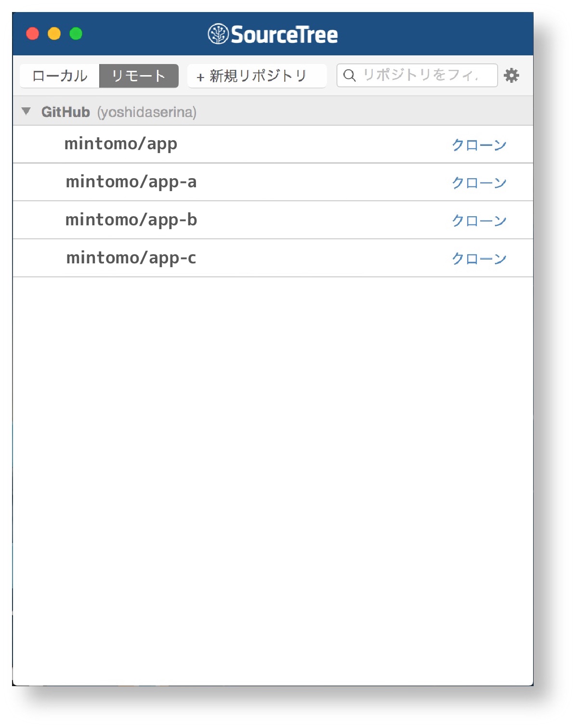Highlight the mintomo/app-b repository name
This screenshot has width=576, height=728.
[131, 220]
